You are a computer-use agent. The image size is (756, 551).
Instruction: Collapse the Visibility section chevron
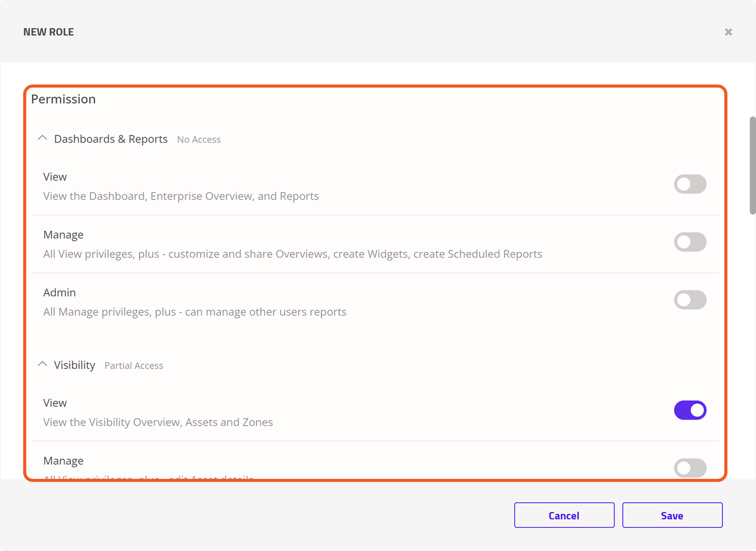(42, 364)
